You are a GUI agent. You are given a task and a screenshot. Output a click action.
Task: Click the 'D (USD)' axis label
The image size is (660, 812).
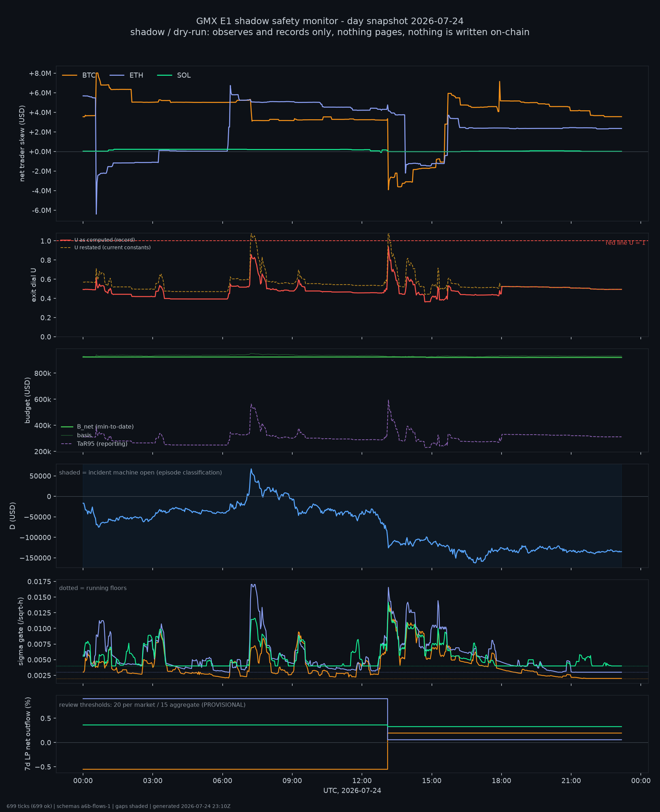point(13,516)
